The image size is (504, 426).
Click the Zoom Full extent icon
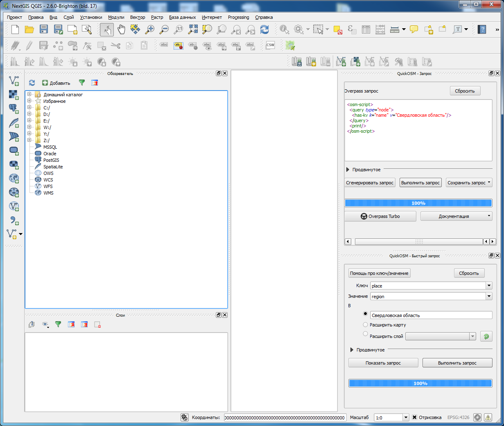pyautogui.click(x=193, y=29)
